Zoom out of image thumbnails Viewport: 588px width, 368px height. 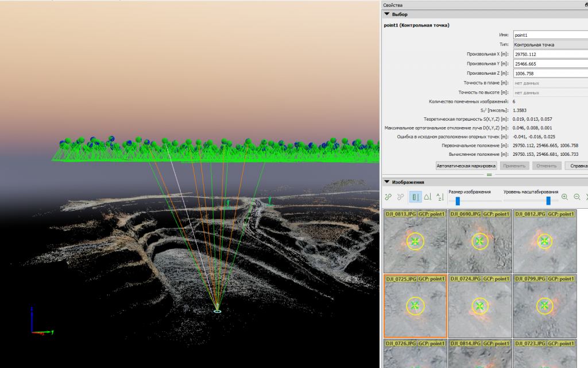577,197
